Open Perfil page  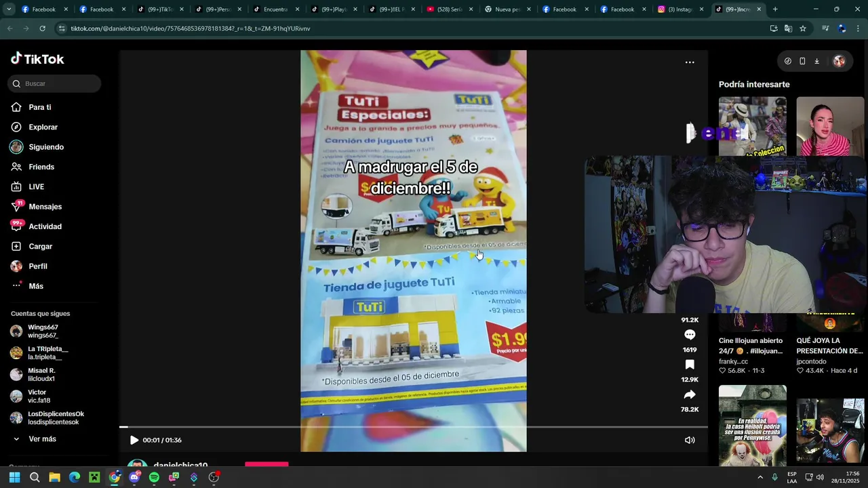pyautogui.click(x=29, y=266)
